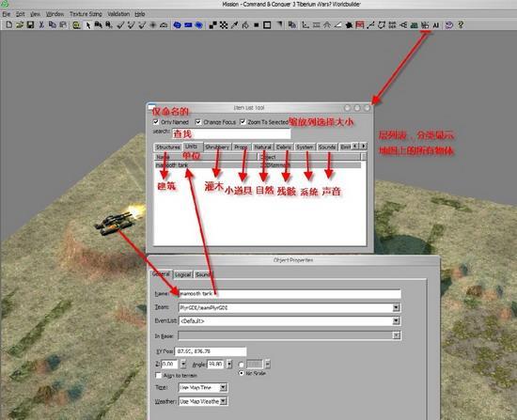Switch to the Logical tab in Object Properties
Viewport: 517px width, 420px height.
[183, 274]
